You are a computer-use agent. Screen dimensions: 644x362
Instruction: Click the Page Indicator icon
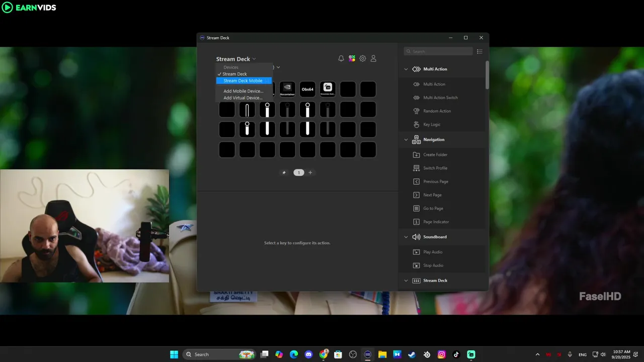(x=416, y=222)
